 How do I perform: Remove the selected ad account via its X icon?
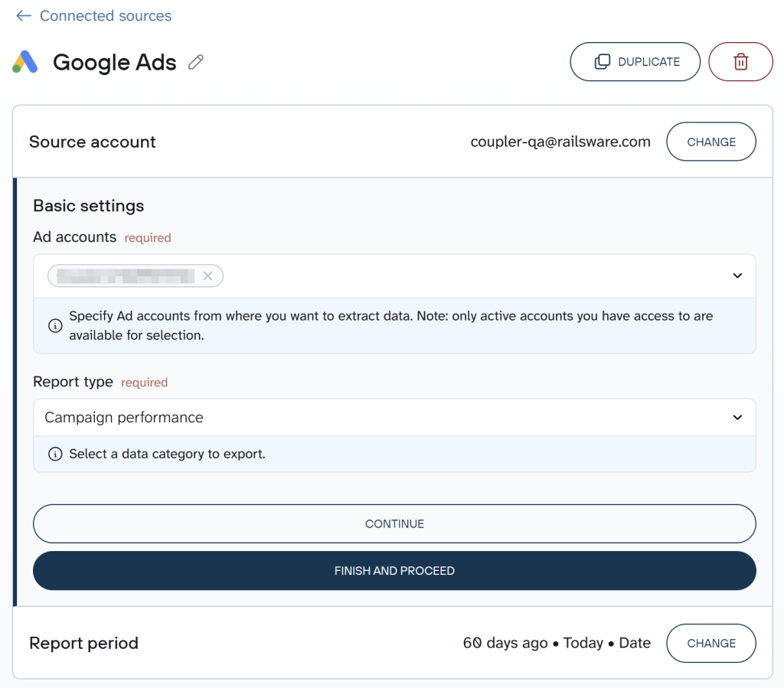click(208, 276)
